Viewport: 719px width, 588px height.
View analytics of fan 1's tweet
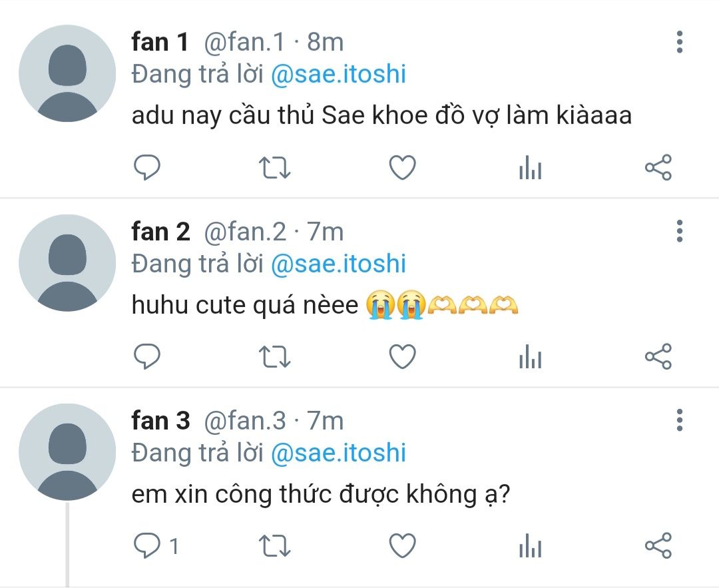531,167
